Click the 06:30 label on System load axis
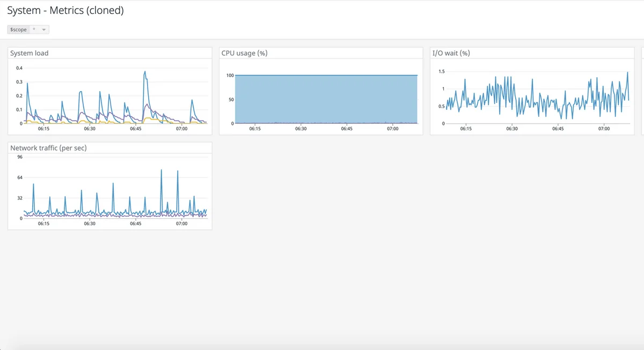This screenshot has height=350, width=644. pos(89,129)
